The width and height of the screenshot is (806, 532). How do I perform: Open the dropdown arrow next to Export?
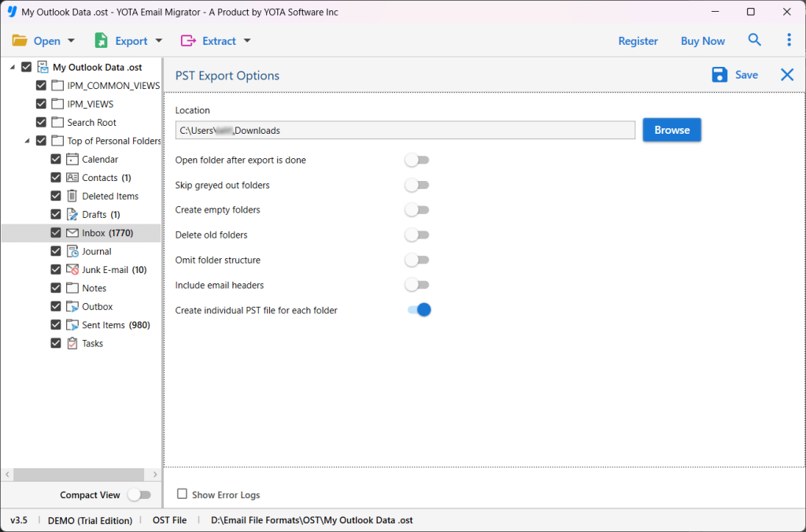pyautogui.click(x=158, y=41)
